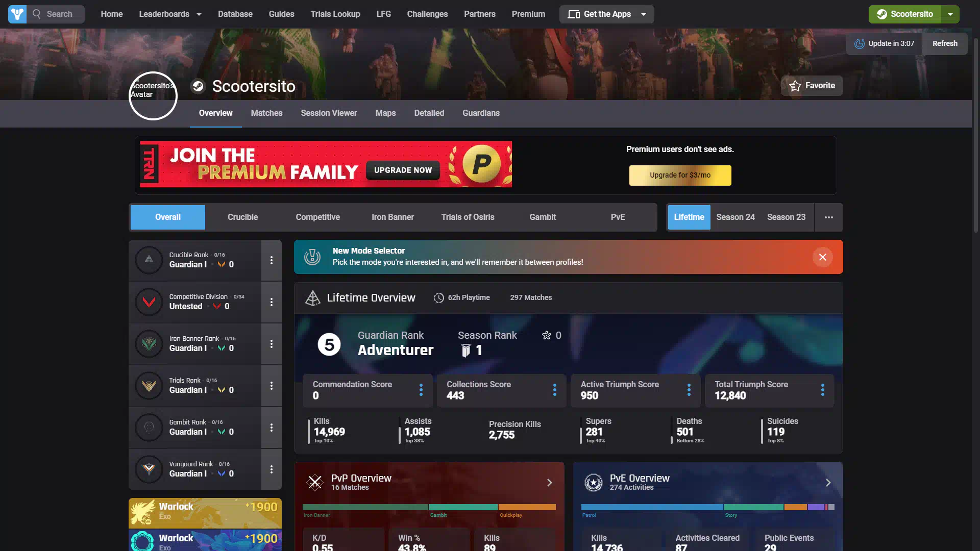Open the Maps tab
The width and height of the screenshot is (980, 551).
(x=385, y=113)
